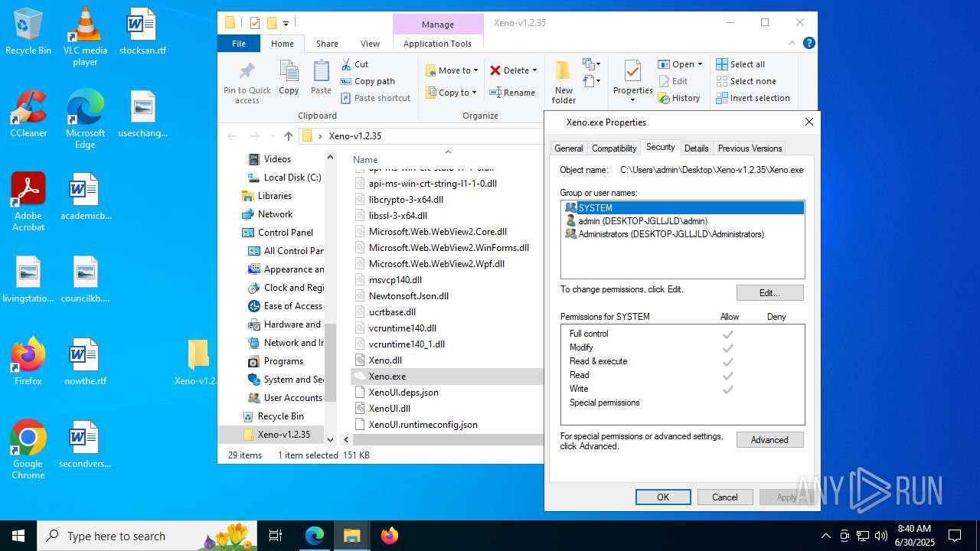Close the Xeno.exe Properties dialog
980x551 pixels.
(809, 122)
